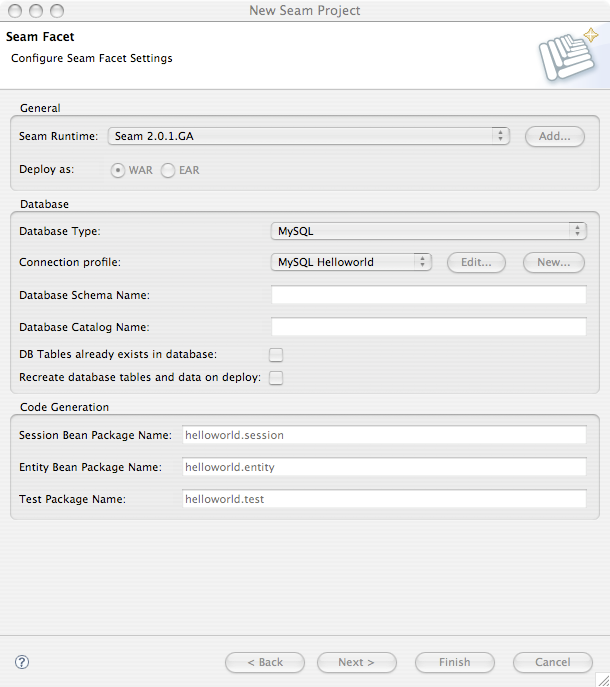This screenshot has height=687, width=610.
Task: Click the Database Catalog Name field
Action: [x=428, y=327]
